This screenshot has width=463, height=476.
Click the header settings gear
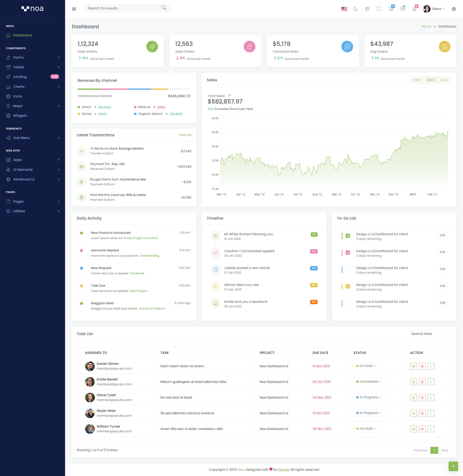tap(454, 9)
